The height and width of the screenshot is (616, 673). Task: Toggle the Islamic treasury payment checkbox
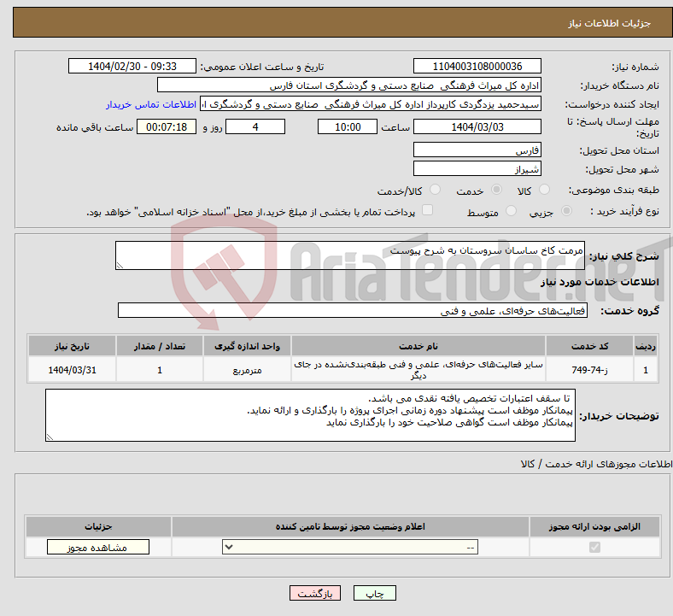(427, 210)
